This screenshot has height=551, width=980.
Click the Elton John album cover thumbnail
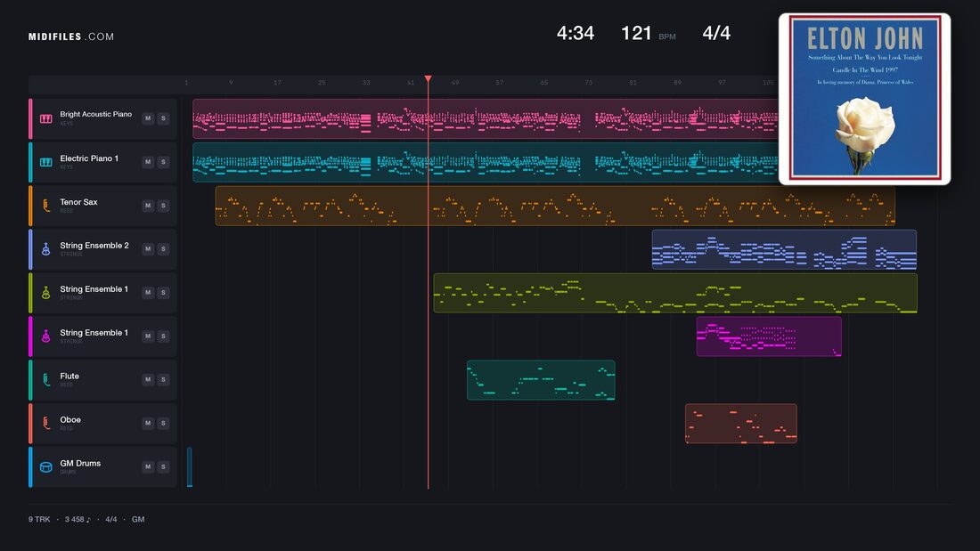click(x=864, y=99)
